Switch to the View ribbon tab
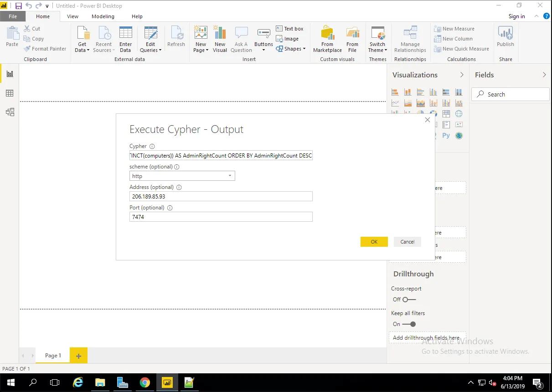552x392 pixels. click(x=72, y=16)
